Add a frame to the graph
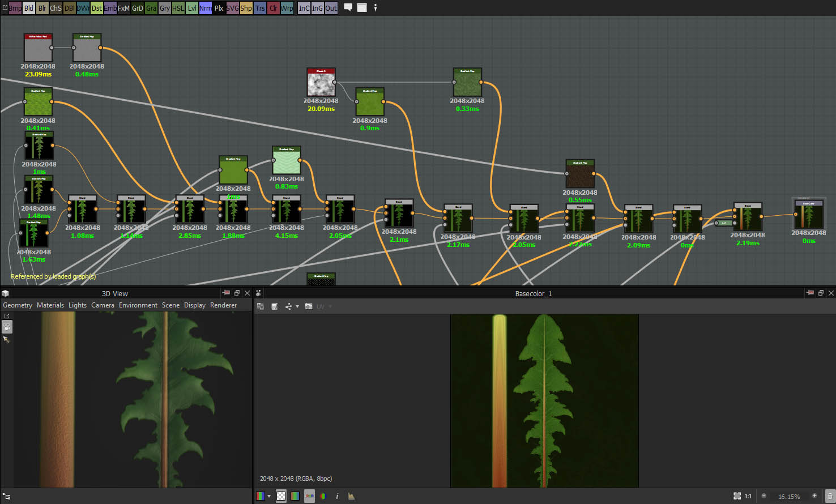The height and width of the screenshot is (504, 836). pos(362,7)
